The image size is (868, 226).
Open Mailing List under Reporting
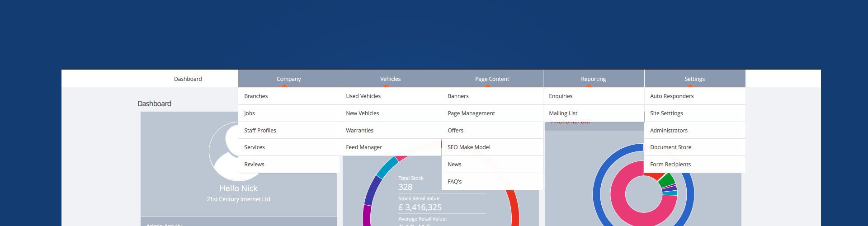(x=594, y=113)
